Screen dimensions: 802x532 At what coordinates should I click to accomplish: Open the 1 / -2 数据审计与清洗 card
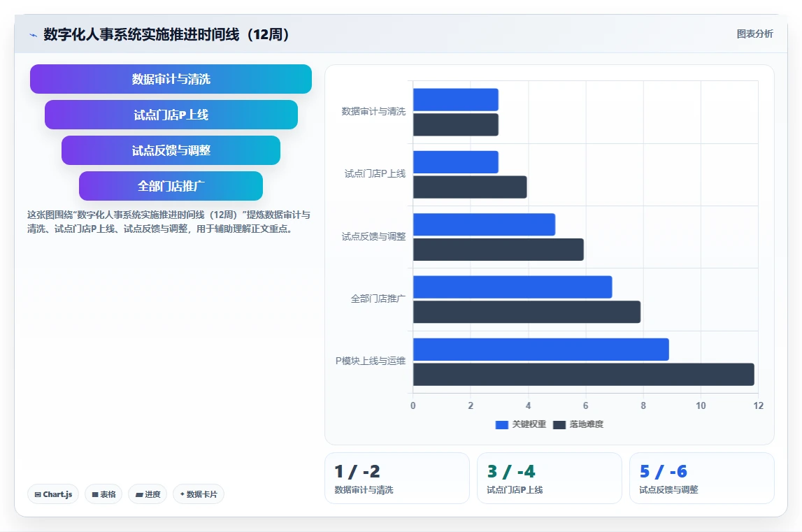click(397, 477)
